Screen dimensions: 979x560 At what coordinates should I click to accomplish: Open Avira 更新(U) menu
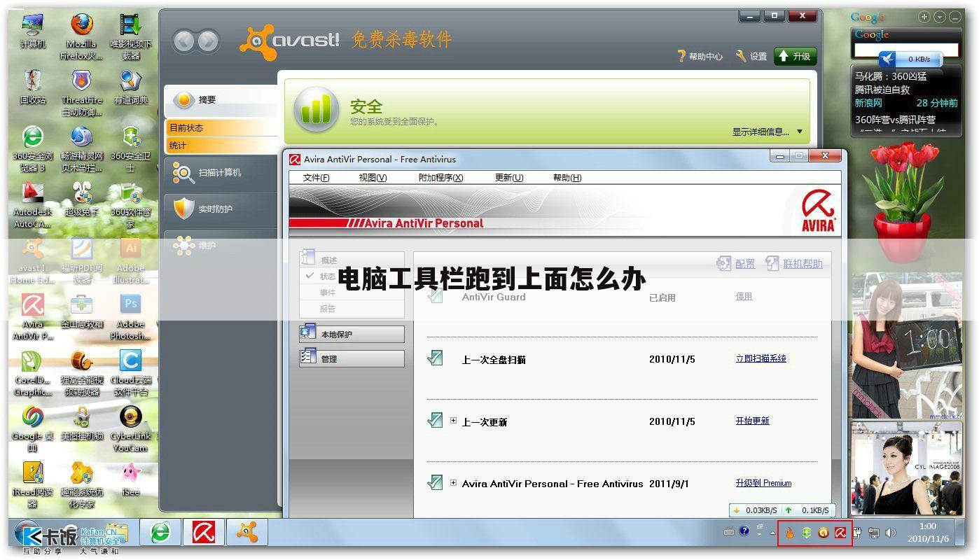pos(509,177)
